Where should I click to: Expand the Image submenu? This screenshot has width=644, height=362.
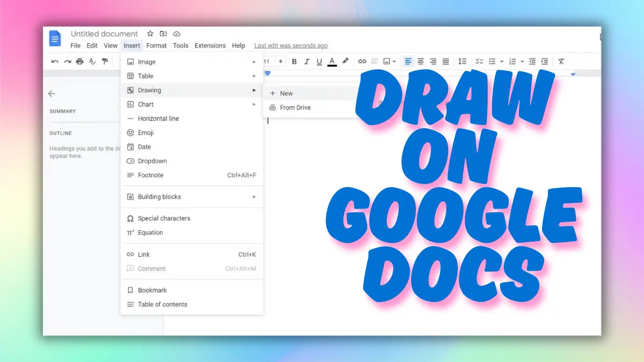pos(192,62)
